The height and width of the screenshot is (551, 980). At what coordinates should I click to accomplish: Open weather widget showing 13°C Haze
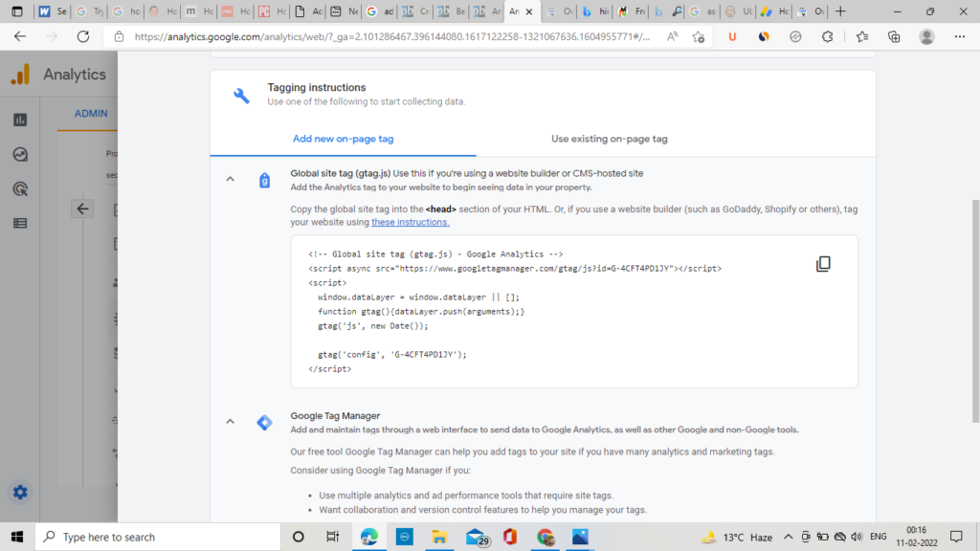(x=738, y=537)
